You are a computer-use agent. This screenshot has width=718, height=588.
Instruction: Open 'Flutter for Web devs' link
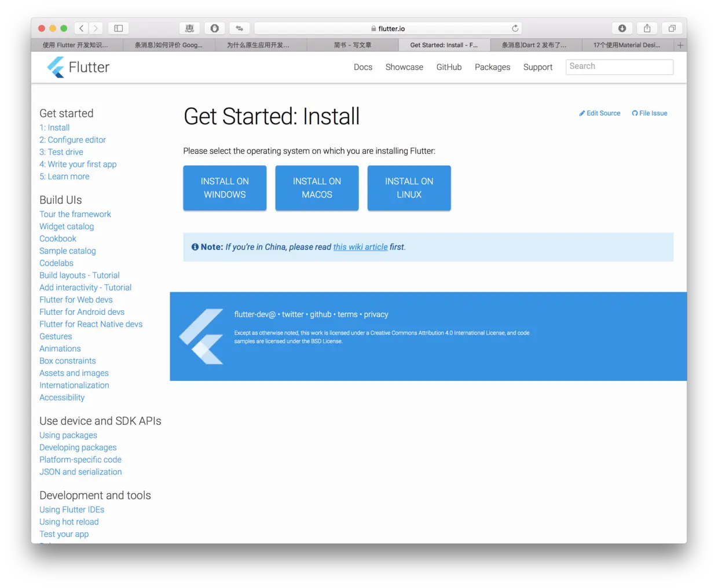coord(76,300)
